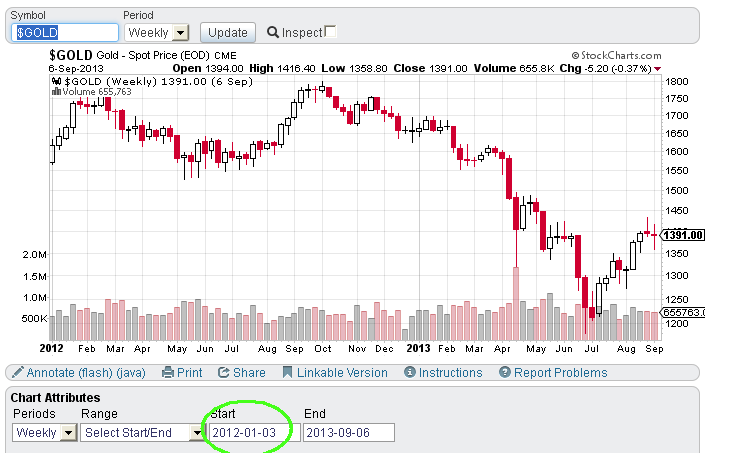Viewport: 733px width, 453px height.
Task: Open the (java) annotate link
Action: coord(131,373)
